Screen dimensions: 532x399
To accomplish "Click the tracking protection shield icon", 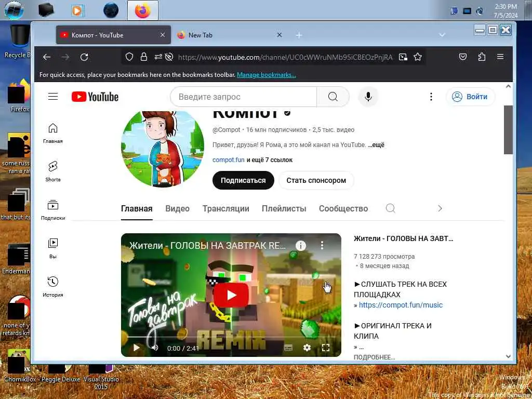I will tap(129, 57).
